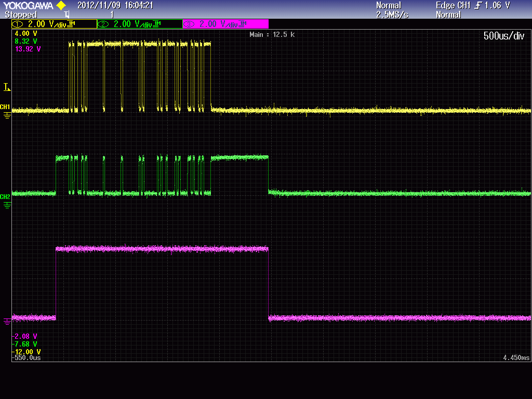This screenshot has height=399, width=532.
Task: Click the trigger level T marker on left edge
Action: 7,87
